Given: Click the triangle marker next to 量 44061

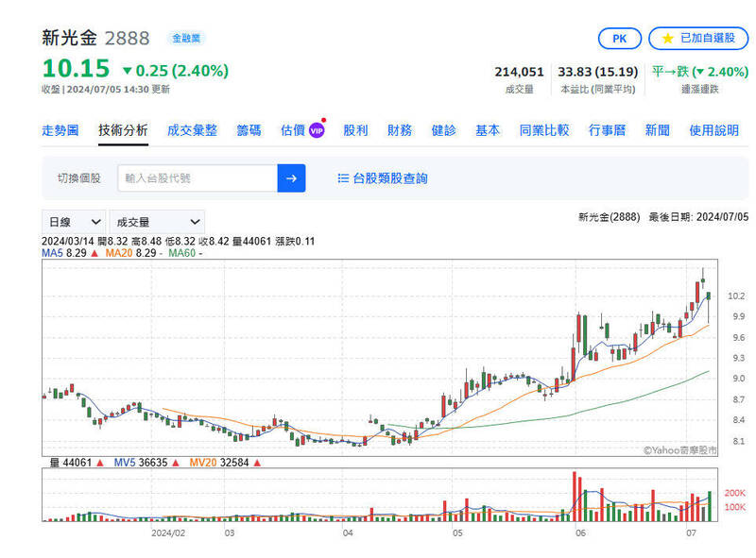Looking at the screenshot, I should pos(99,461).
